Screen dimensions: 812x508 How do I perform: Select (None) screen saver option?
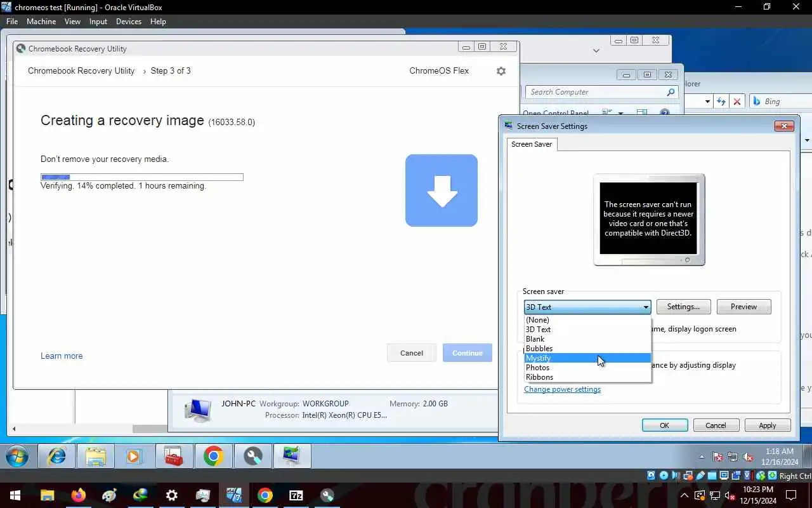pos(587,320)
